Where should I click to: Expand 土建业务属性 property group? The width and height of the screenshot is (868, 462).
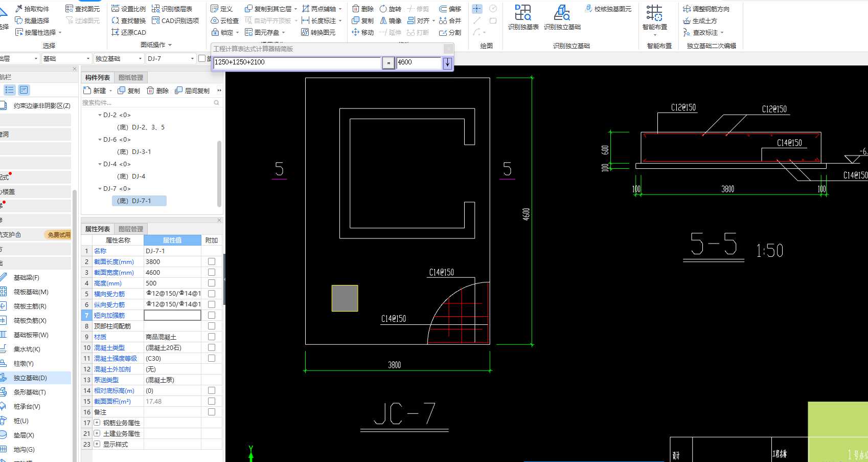pyautogui.click(x=97, y=433)
